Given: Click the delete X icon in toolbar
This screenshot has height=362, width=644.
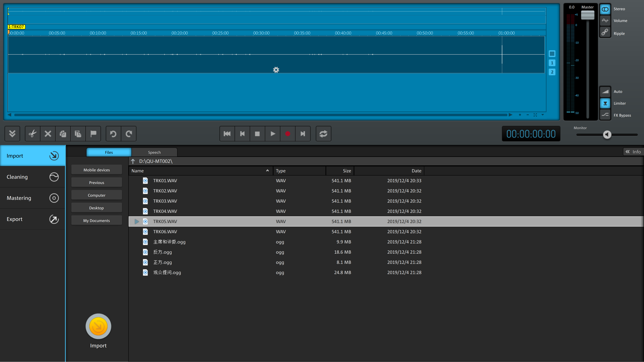Looking at the screenshot, I should pyautogui.click(x=48, y=134).
